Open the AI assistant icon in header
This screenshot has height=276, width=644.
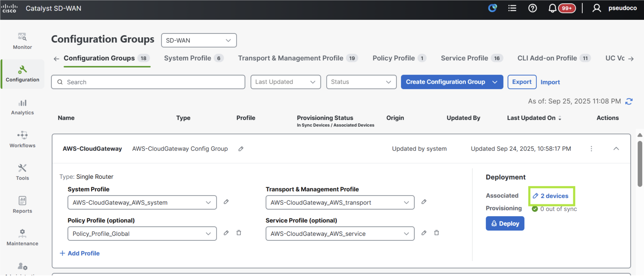coord(493,8)
